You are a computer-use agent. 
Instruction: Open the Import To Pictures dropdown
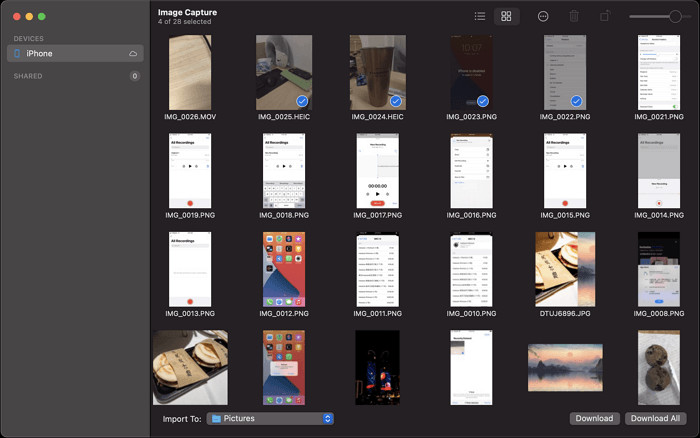click(270, 418)
